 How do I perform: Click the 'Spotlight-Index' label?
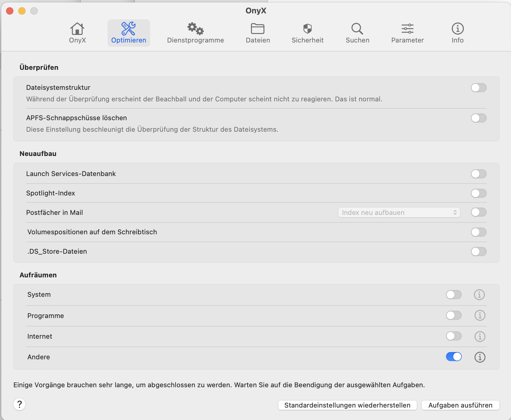tap(50, 193)
